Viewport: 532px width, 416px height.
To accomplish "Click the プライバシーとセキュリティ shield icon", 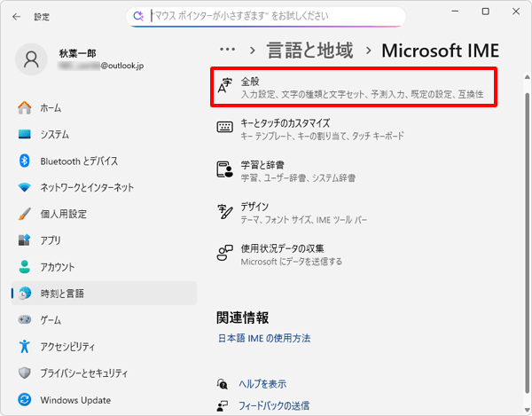I will [x=25, y=373].
